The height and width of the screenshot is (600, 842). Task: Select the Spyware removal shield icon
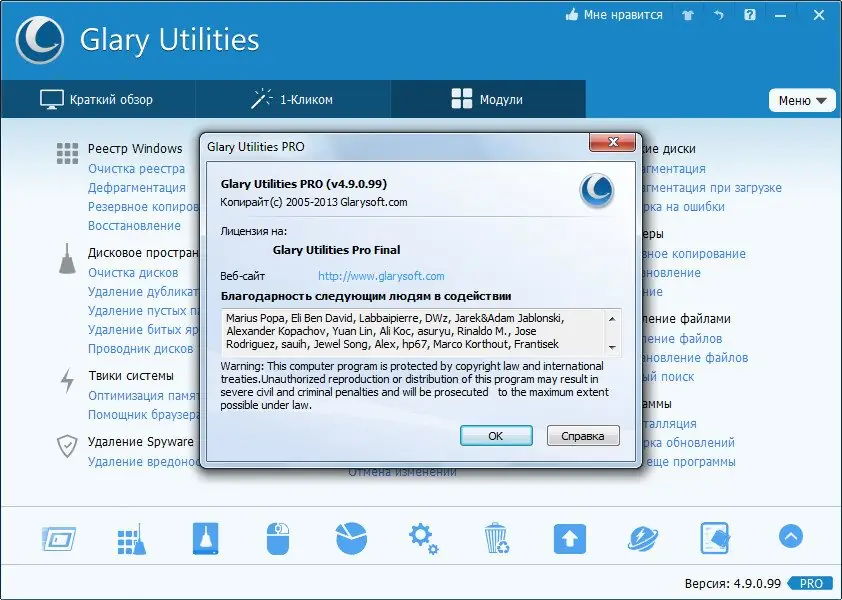(67, 447)
